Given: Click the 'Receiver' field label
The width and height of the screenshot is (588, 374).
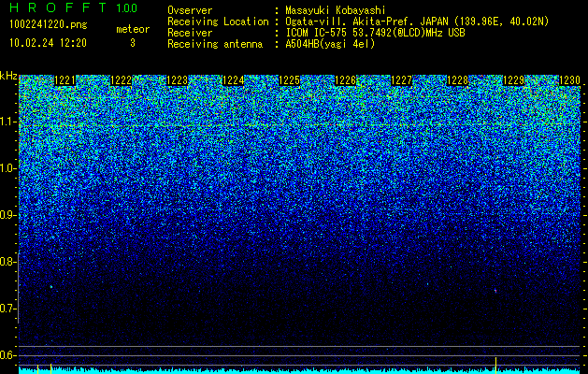Looking at the screenshot, I should coord(190,33).
